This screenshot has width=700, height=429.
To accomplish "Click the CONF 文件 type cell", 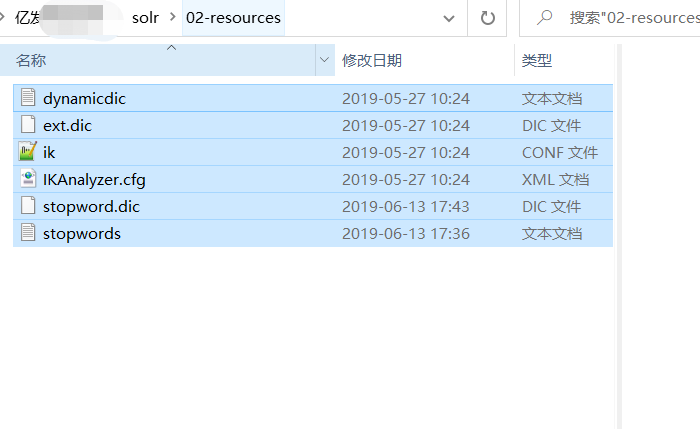I will click(560, 153).
